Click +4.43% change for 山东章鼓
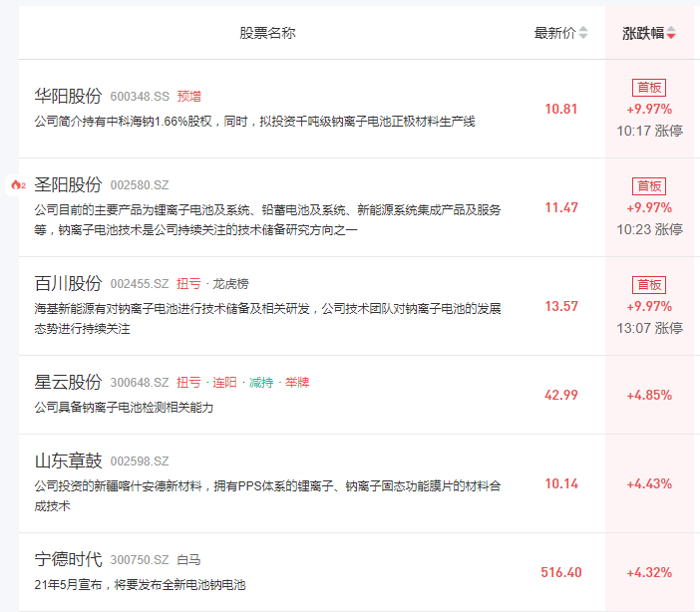Viewport: 700px width, 612px height. pos(649,483)
